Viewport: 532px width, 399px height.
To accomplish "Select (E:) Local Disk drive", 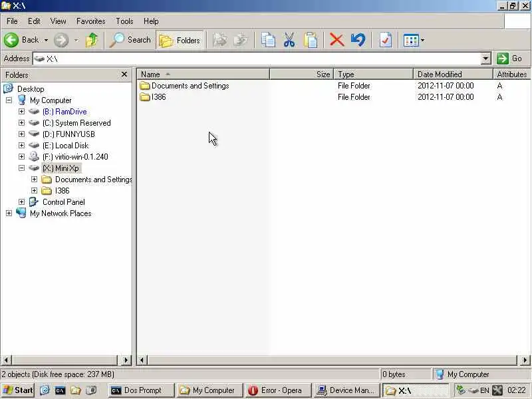I will (65, 146).
